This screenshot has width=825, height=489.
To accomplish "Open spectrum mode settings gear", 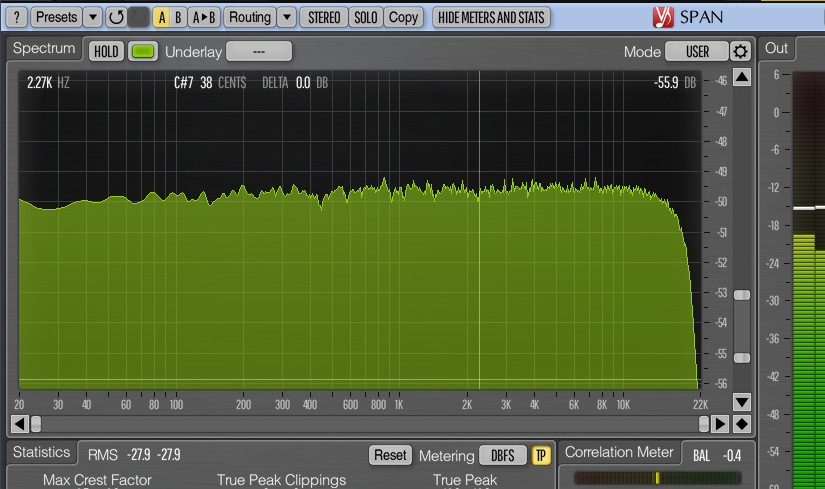I will pos(740,52).
